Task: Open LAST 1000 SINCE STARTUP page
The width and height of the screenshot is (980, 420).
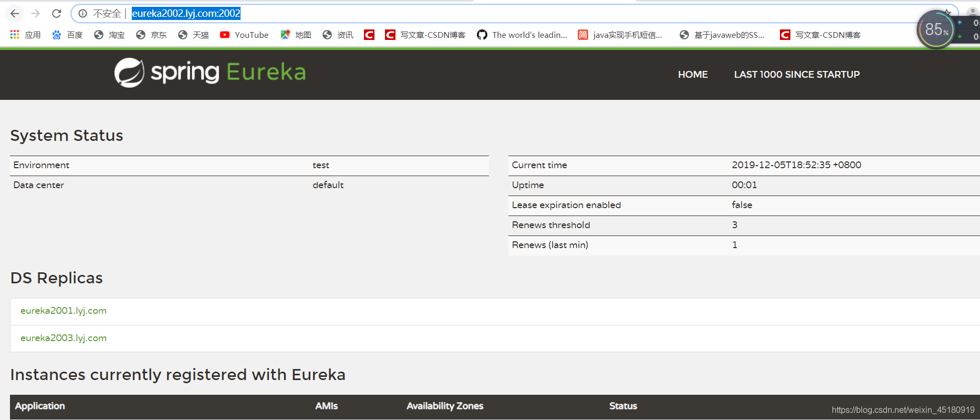Action: tap(797, 75)
